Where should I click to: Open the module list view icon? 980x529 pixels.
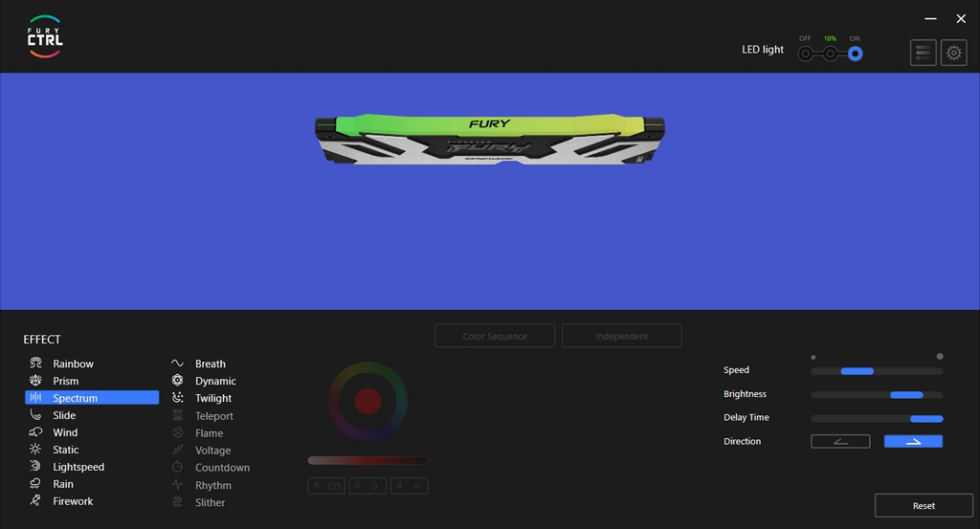click(x=924, y=53)
